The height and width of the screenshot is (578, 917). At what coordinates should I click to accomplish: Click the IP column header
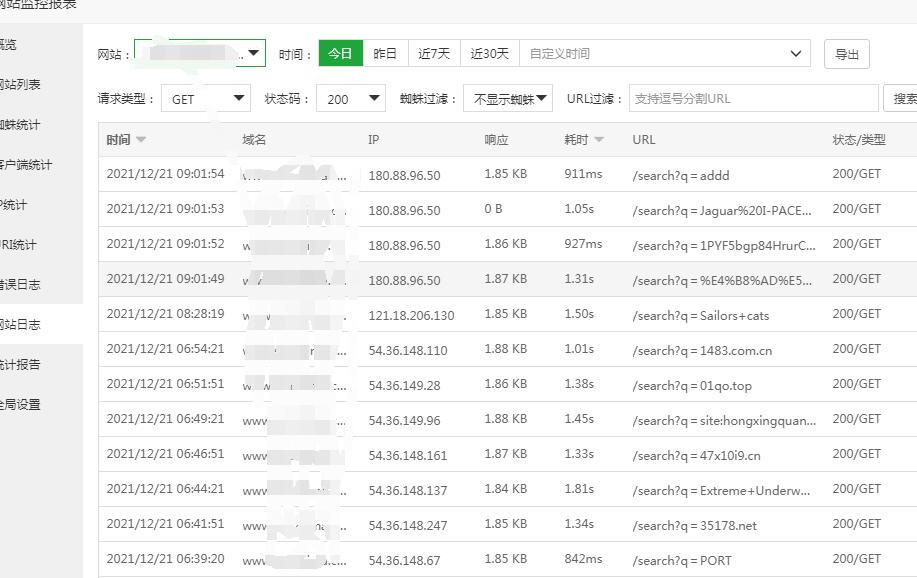373,139
